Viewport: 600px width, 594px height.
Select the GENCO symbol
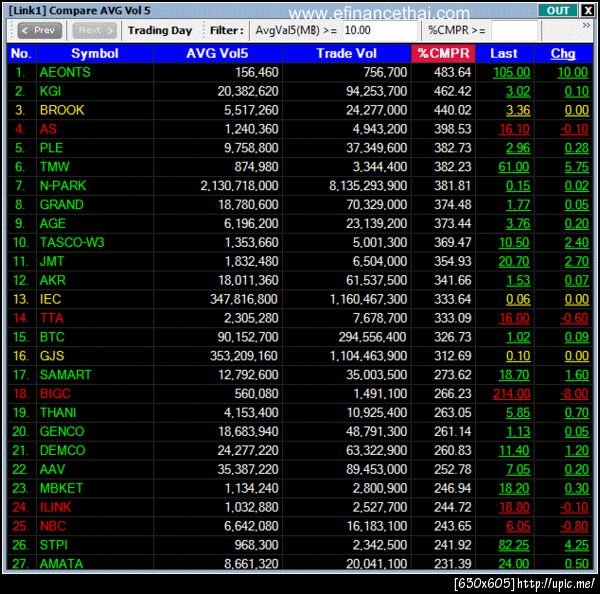tap(62, 431)
